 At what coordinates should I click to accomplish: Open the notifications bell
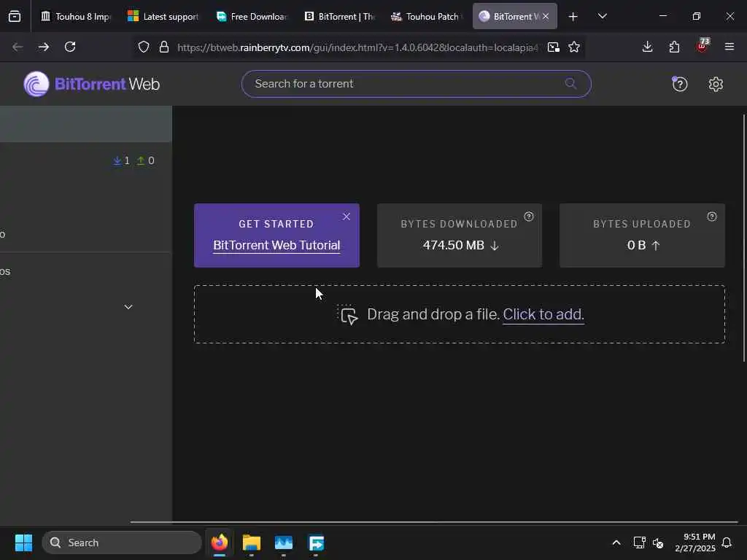tap(727, 542)
